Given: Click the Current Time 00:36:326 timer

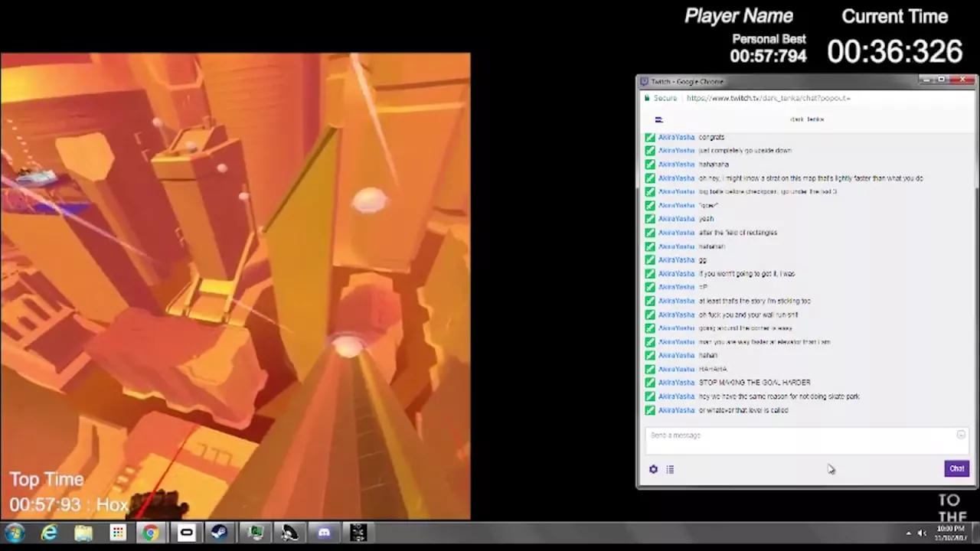Looking at the screenshot, I should point(894,51).
